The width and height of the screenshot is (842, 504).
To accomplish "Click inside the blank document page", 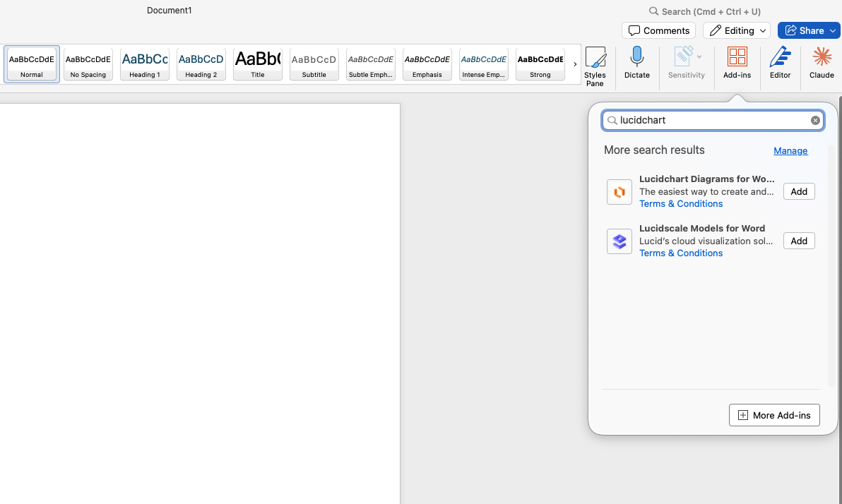I will click(x=200, y=304).
